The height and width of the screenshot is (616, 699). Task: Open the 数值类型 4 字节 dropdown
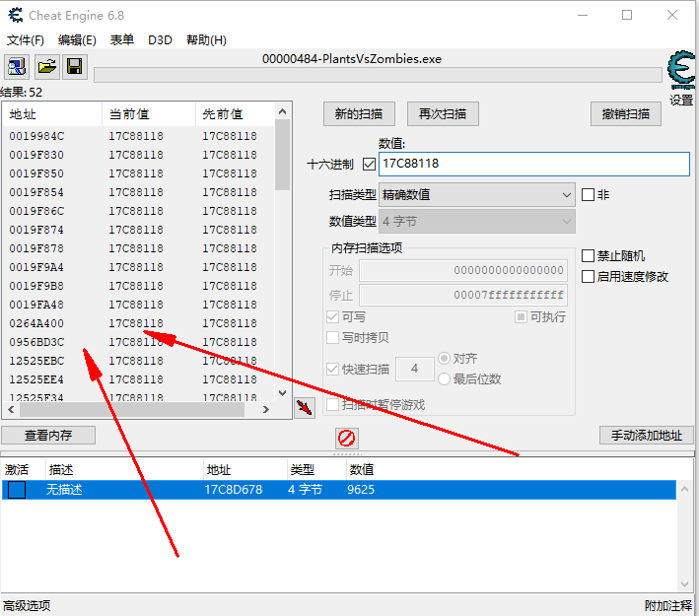(476, 221)
